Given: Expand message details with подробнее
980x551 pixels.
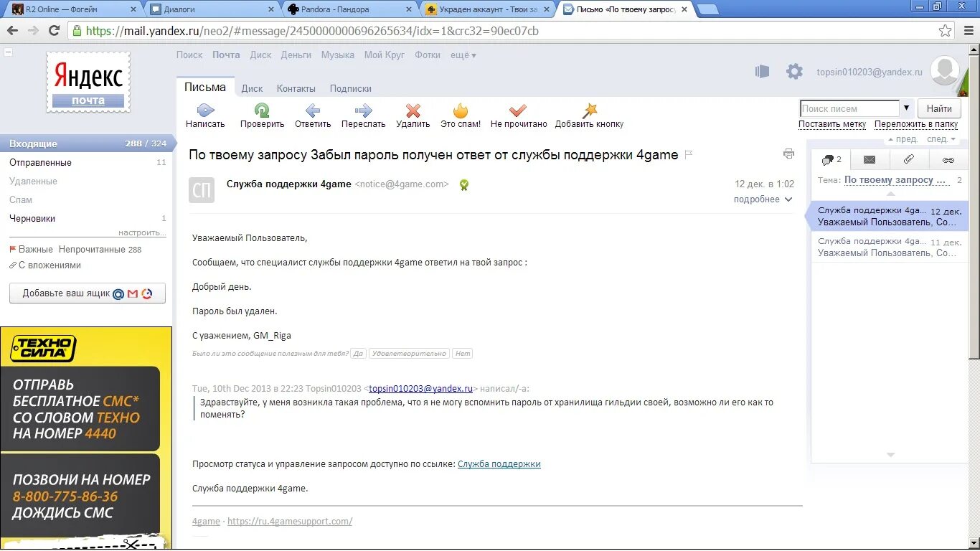Looking at the screenshot, I should coord(763,199).
